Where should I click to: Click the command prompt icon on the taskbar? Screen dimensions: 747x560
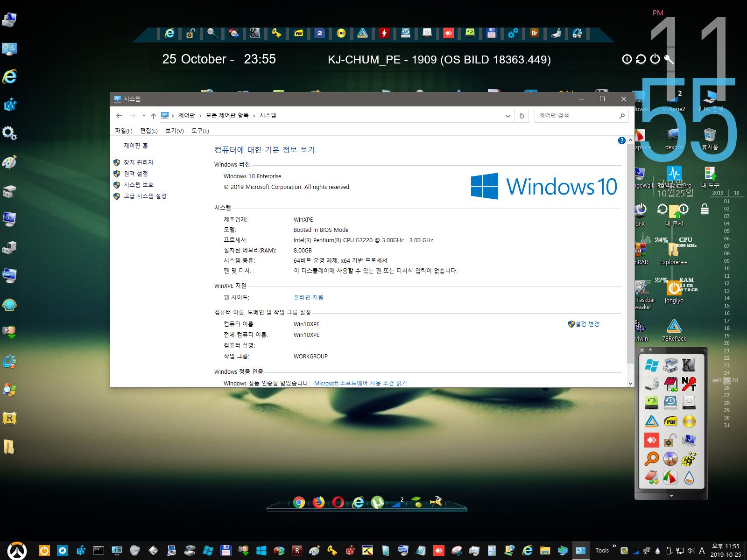pos(99,551)
